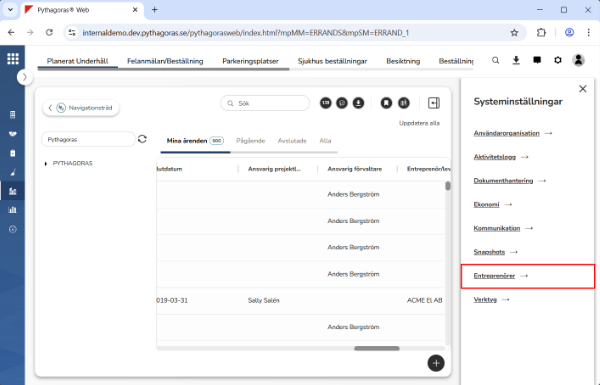The image size is (600, 385).
Task: Open the user profile avatar
Action: point(579,60)
